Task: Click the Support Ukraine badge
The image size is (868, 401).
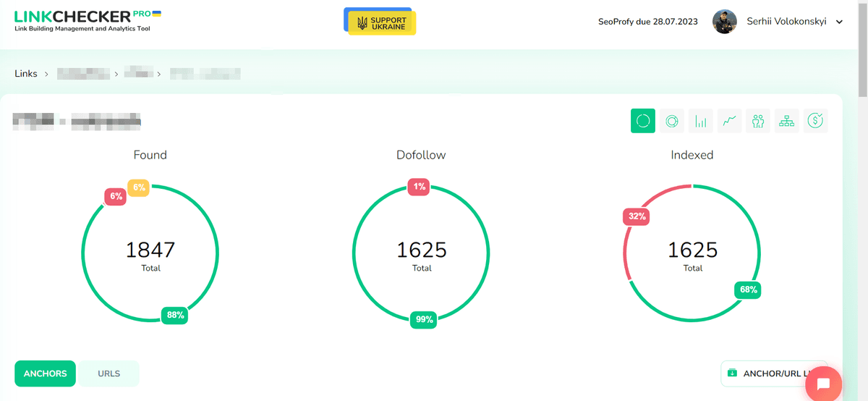Action: pyautogui.click(x=380, y=22)
